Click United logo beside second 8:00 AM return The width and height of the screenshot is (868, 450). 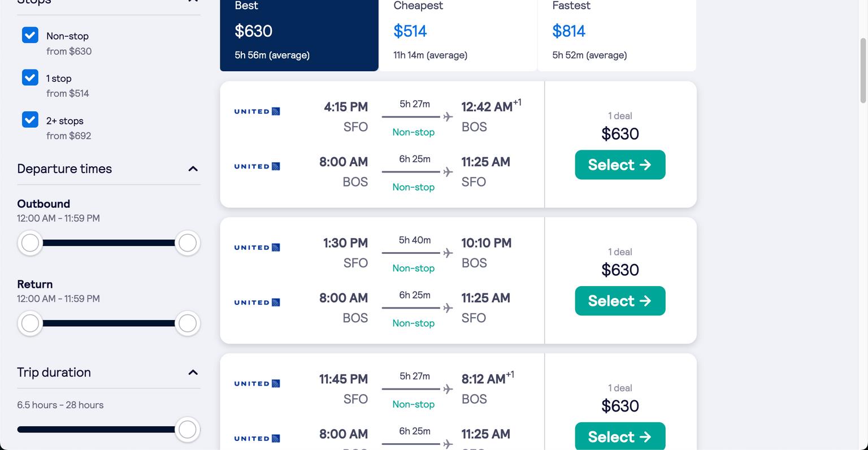click(257, 302)
